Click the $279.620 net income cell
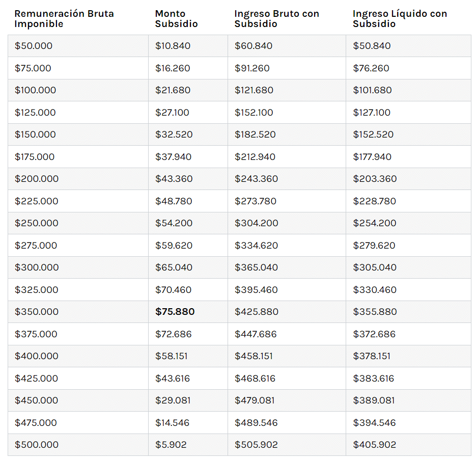Image resolution: width=476 pixels, height=459 pixels. (x=374, y=246)
